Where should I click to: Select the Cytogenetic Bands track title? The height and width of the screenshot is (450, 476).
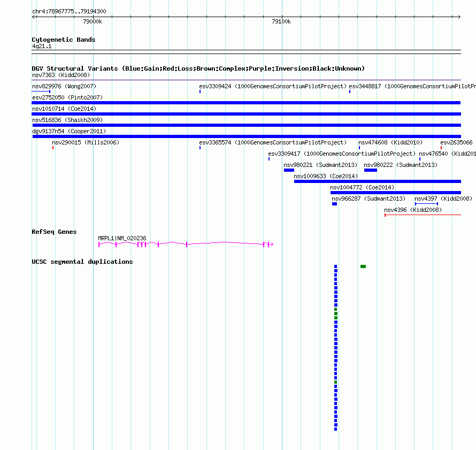(64, 40)
